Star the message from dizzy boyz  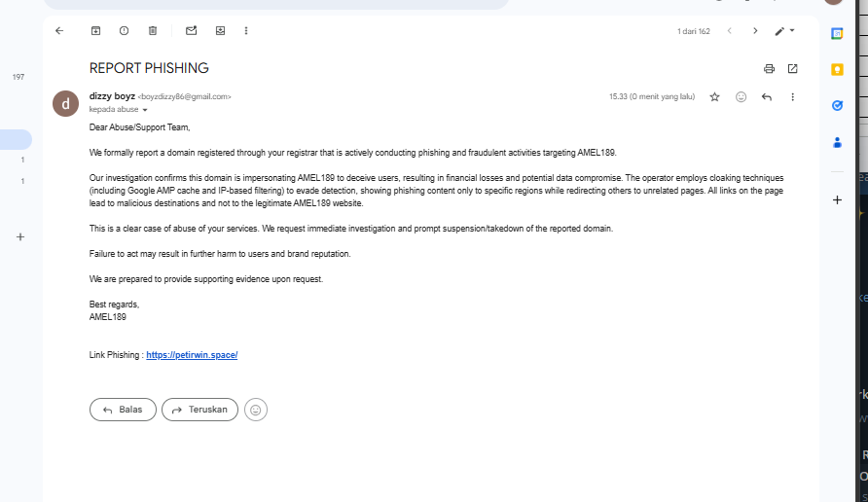(x=714, y=97)
